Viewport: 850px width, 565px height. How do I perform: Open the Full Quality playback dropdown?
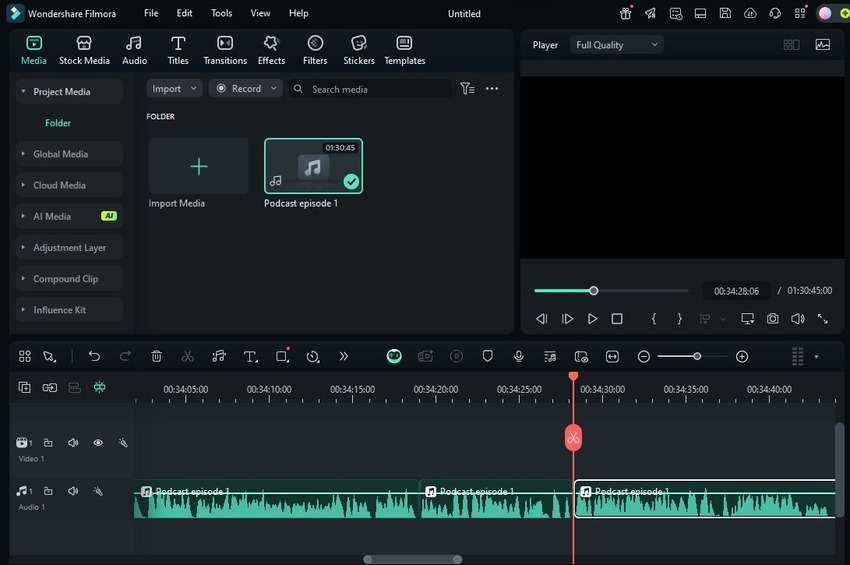(x=616, y=45)
